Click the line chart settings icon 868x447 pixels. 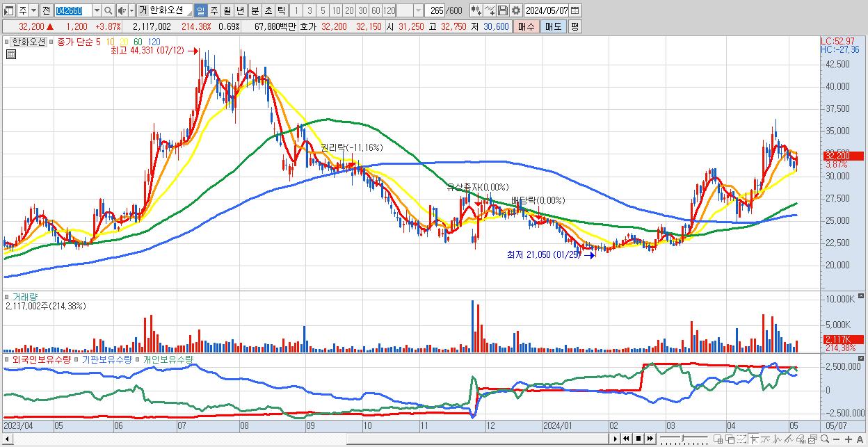pos(490,10)
